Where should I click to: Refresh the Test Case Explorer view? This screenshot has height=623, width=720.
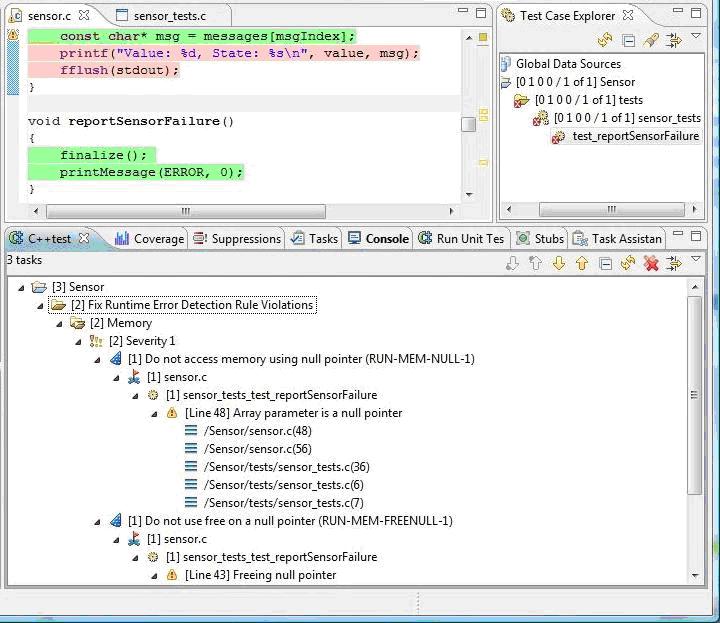coord(605,40)
